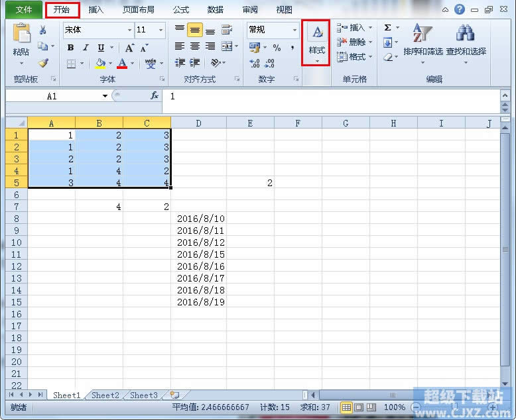Switch to the 公式 formulas tab
The height and width of the screenshot is (420, 516).
181,10
